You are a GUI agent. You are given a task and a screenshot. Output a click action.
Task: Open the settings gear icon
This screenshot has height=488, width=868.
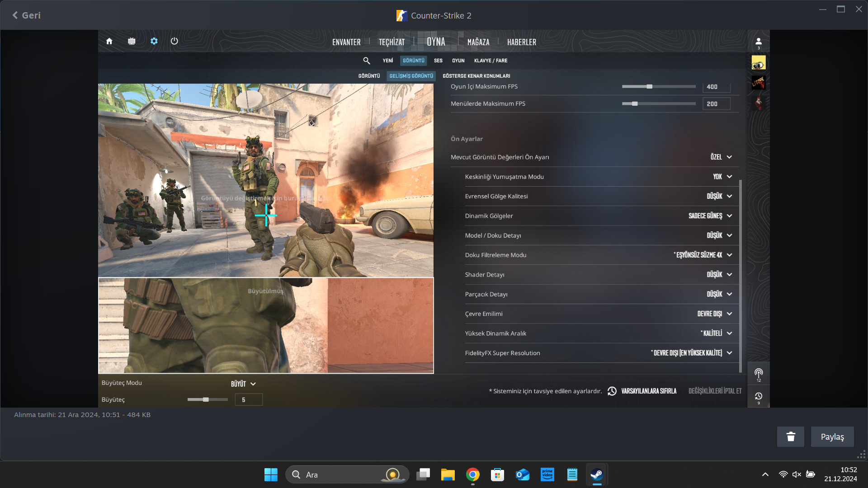[x=154, y=41]
